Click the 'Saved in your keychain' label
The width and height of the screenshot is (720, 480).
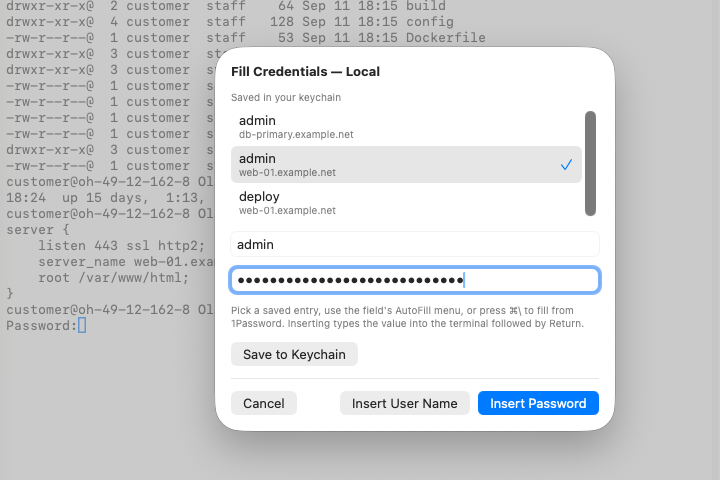tap(286, 97)
